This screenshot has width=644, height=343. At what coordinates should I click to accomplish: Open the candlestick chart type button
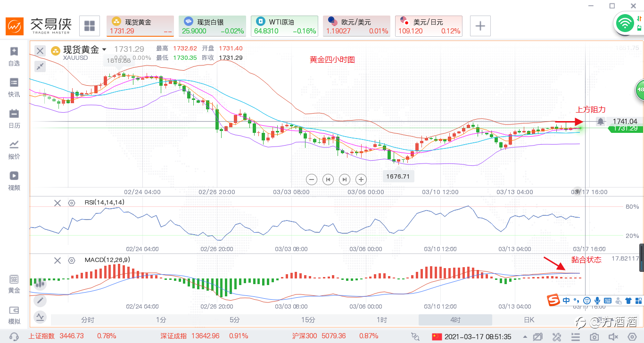(41, 284)
